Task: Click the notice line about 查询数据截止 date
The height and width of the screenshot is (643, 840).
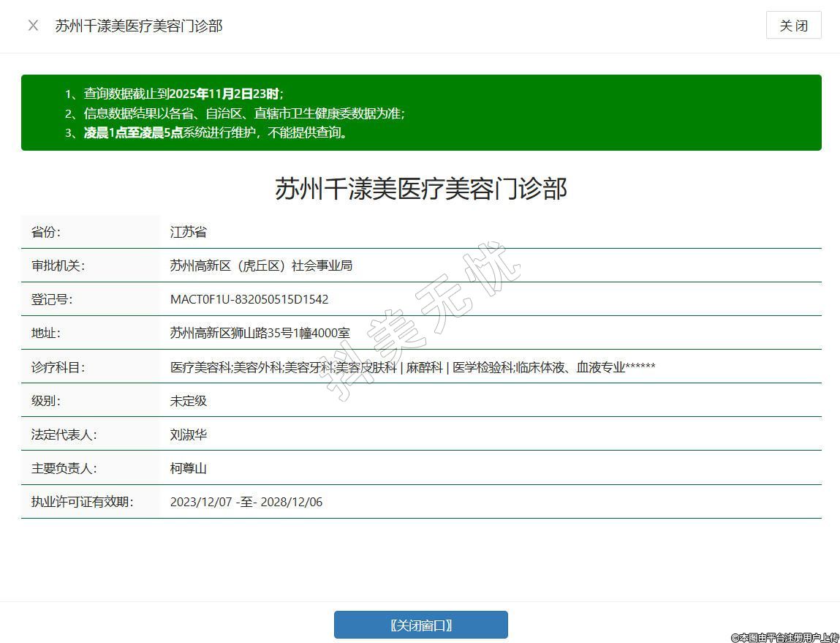Action: click(183, 94)
